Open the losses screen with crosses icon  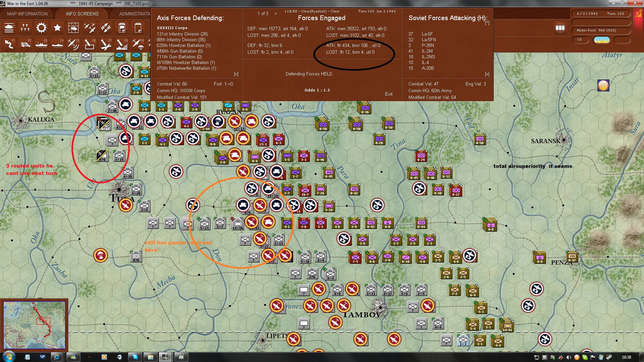coord(25,28)
